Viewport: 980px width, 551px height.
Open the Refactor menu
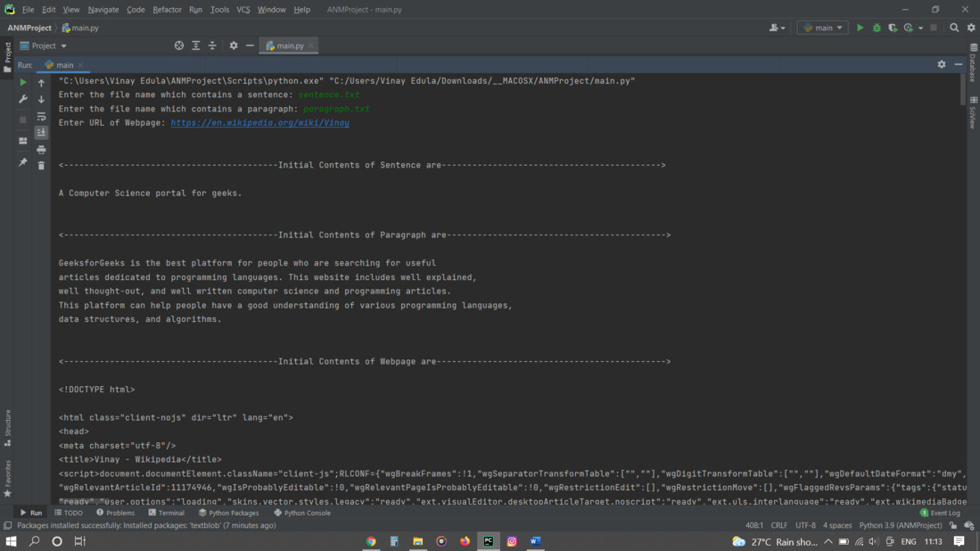(x=167, y=10)
